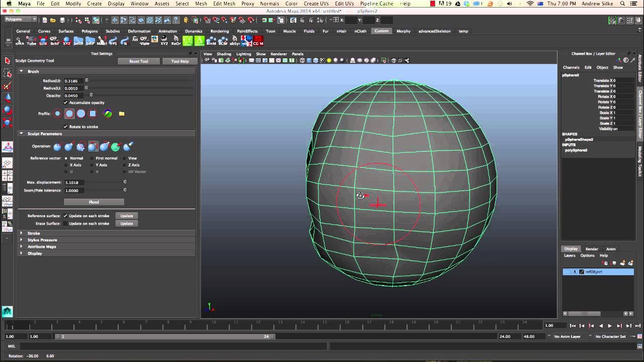Toggle Accumulate opacity checkbox
The height and width of the screenshot is (362, 644).
(65, 103)
